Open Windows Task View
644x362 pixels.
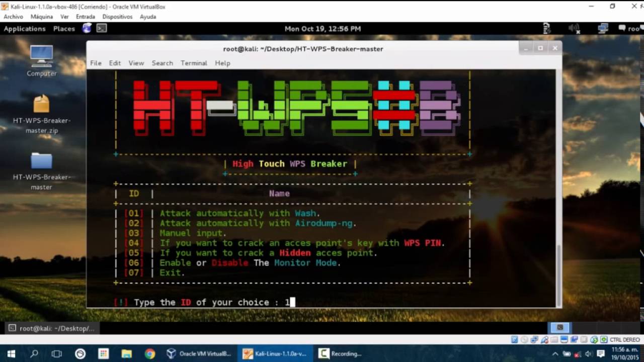click(57, 354)
